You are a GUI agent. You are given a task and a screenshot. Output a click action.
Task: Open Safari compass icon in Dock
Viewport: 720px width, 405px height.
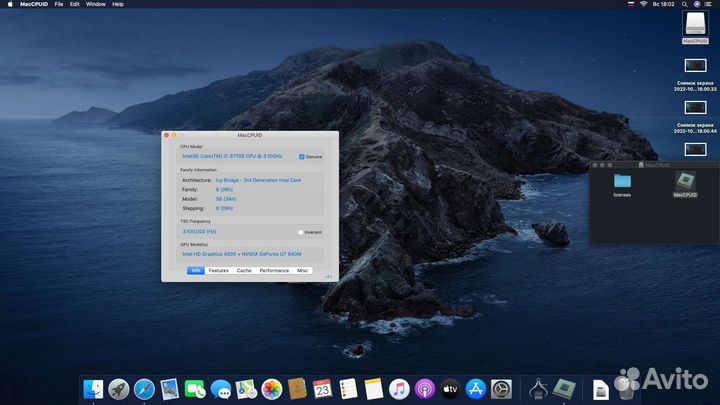(144, 389)
